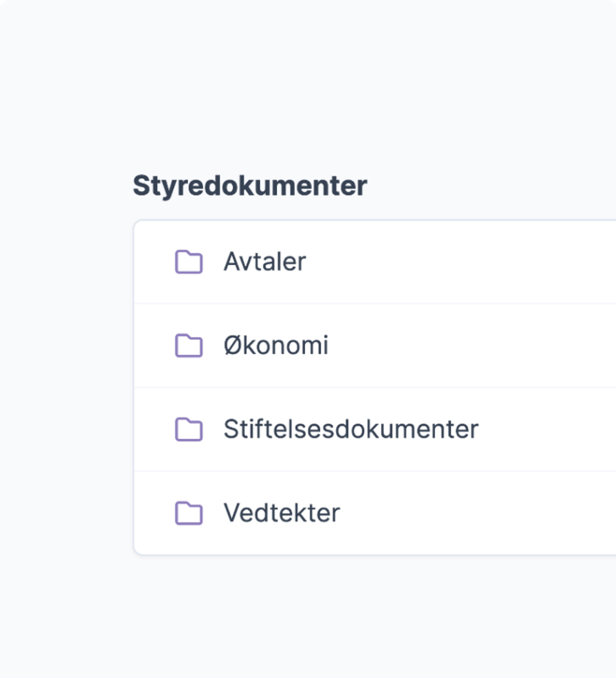Screen dimensions: 616x678
Task: Select the Økonomi row label
Action: [276, 345]
